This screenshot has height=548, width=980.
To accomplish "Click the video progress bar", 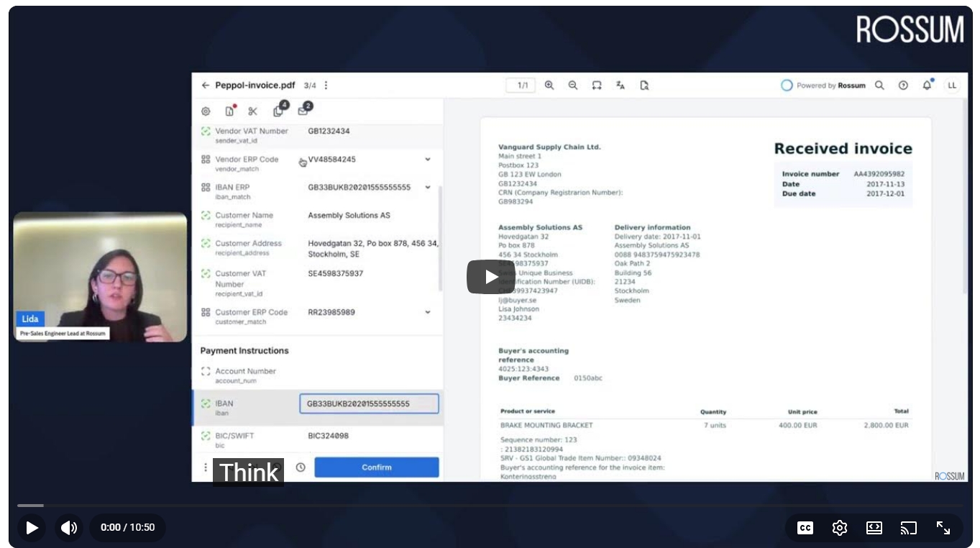I will (489, 506).
